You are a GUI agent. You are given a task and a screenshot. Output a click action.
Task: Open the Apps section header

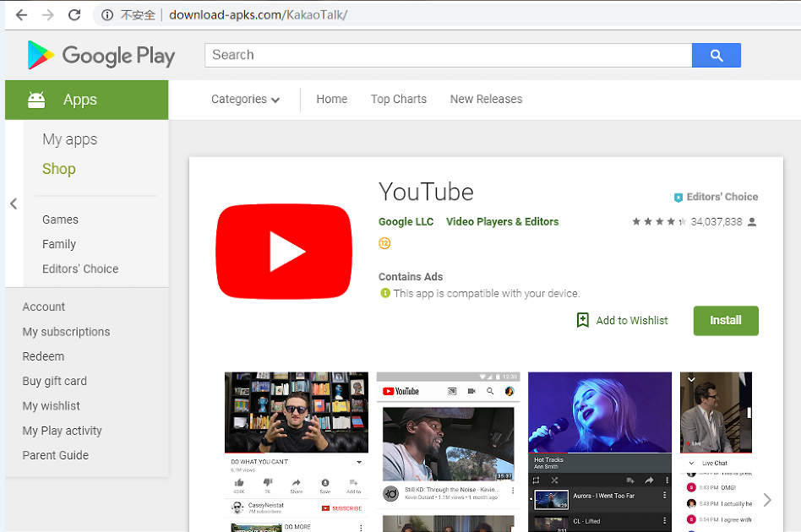(87, 100)
